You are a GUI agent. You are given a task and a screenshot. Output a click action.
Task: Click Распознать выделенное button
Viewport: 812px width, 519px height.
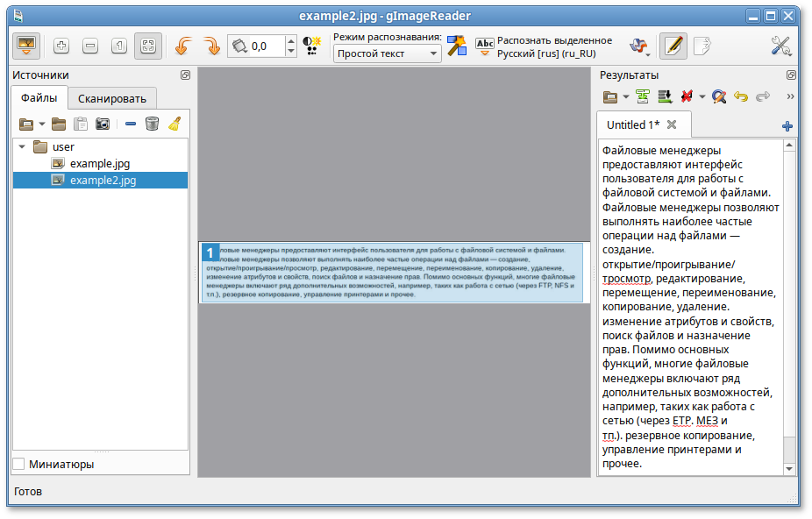click(544, 46)
